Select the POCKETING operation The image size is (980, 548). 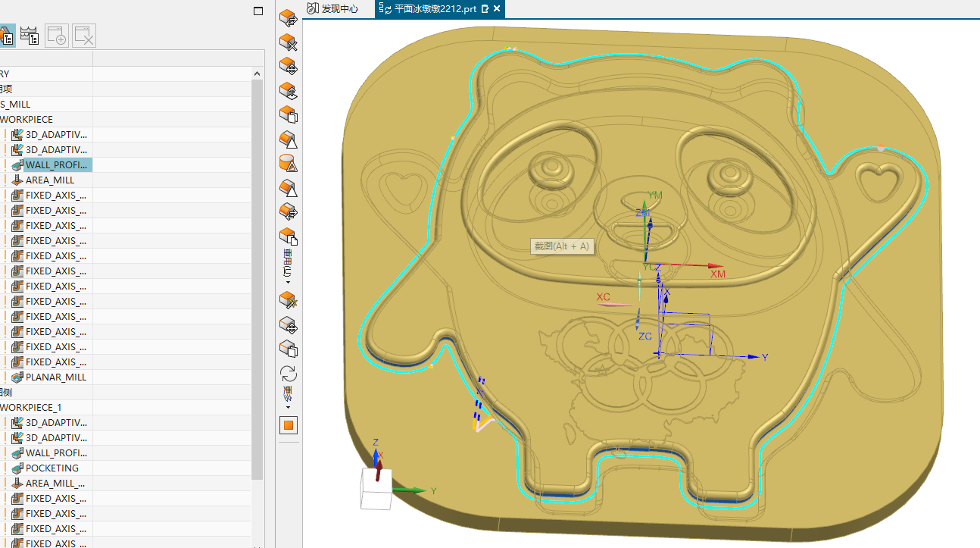52,468
